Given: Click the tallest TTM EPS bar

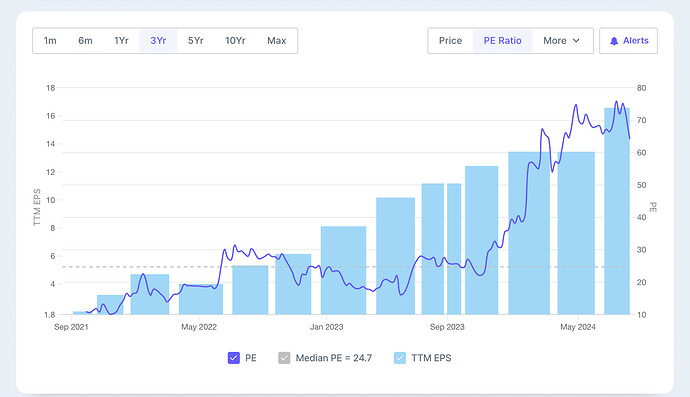Looking at the screenshot, I should pos(617,211).
